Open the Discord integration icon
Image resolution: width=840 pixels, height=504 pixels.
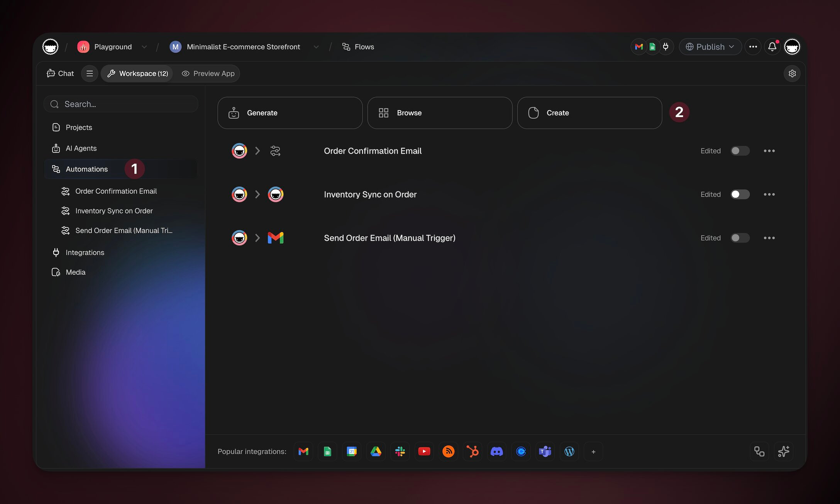pyautogui.click(x=496, y=451)
